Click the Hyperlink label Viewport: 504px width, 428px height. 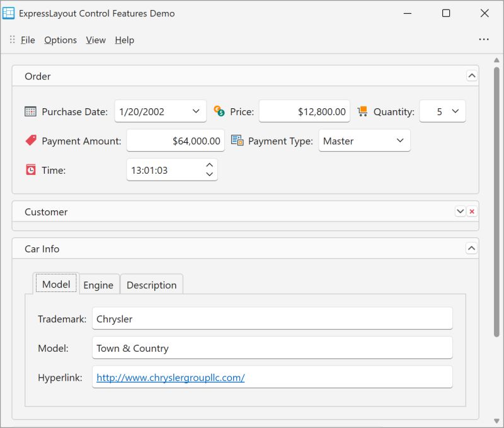(x=60, y=378)
